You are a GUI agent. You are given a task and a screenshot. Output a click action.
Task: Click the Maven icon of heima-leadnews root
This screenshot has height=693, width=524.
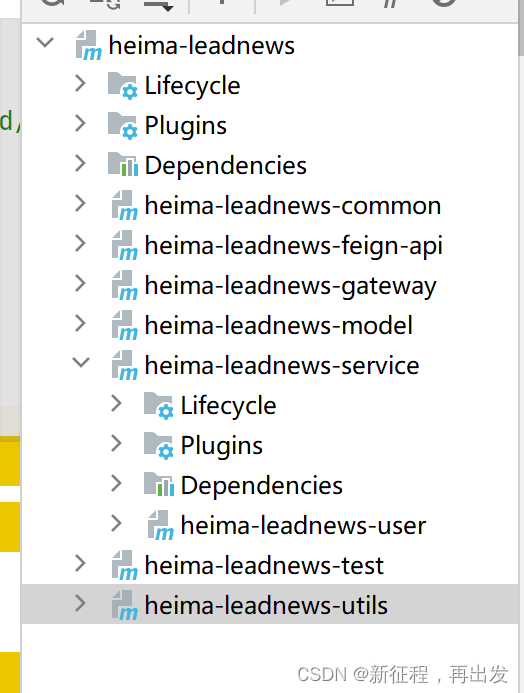point(88,45)
